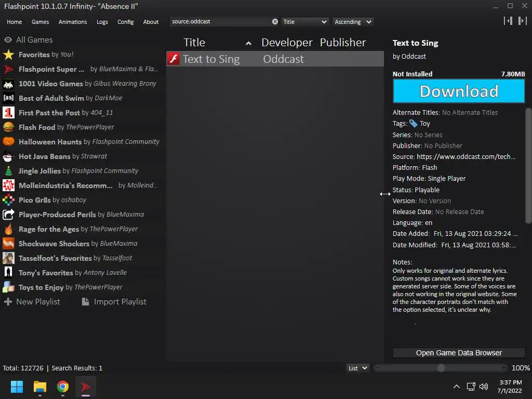Open Molleindustria's Recommendations icon
Viewport: 532px width, 399px height.
tap(8, 185)
